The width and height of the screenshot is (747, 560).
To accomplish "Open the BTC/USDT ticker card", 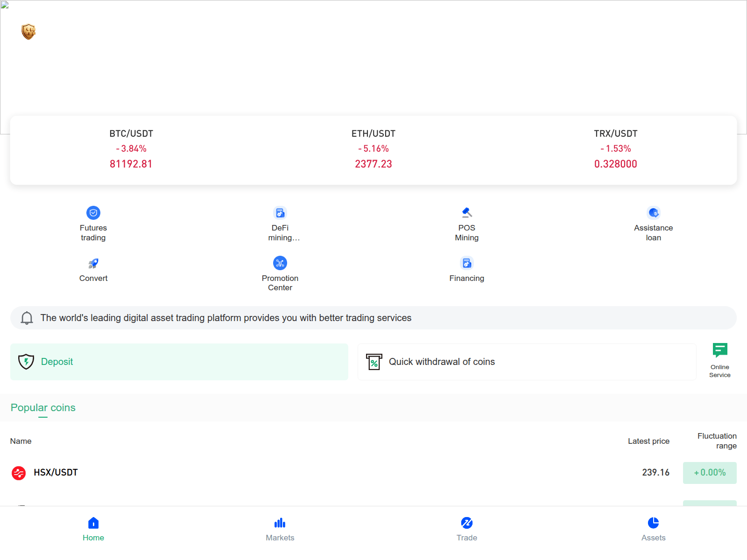I will pos(131,149).
